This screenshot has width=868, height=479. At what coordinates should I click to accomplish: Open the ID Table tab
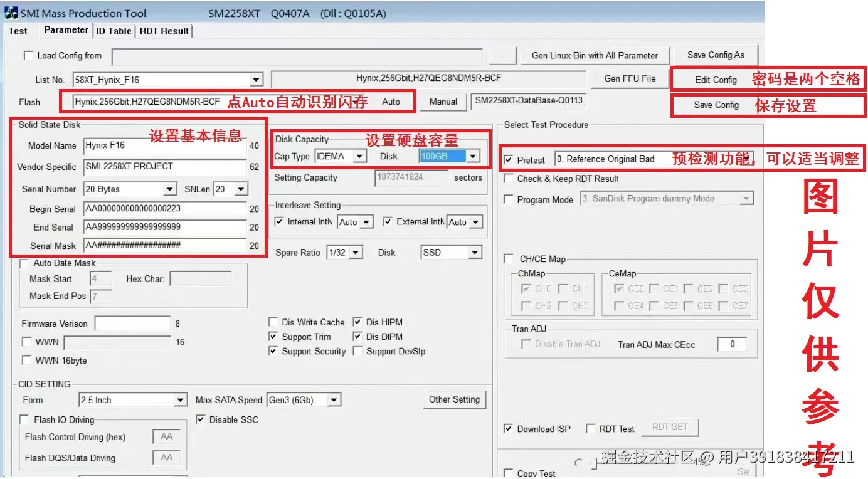point(114,31)
